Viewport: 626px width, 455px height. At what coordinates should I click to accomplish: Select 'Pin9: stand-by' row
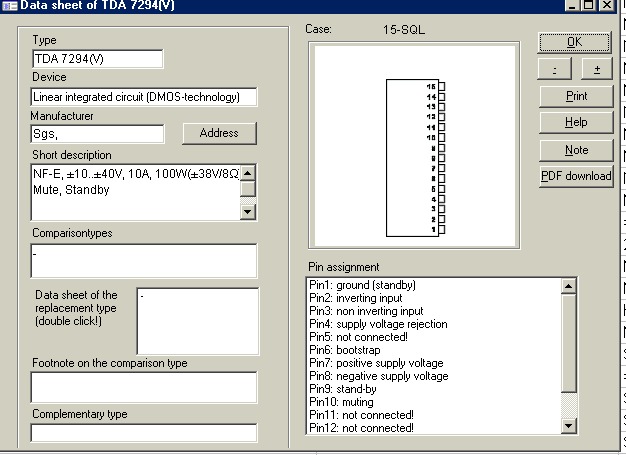(434, 389)
